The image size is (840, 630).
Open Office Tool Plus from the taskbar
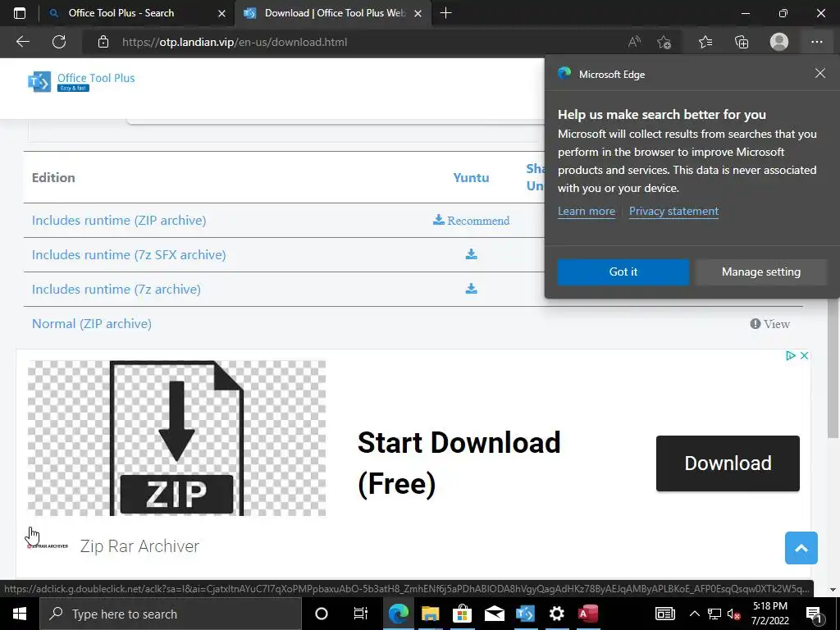click(x=525, y=614)
